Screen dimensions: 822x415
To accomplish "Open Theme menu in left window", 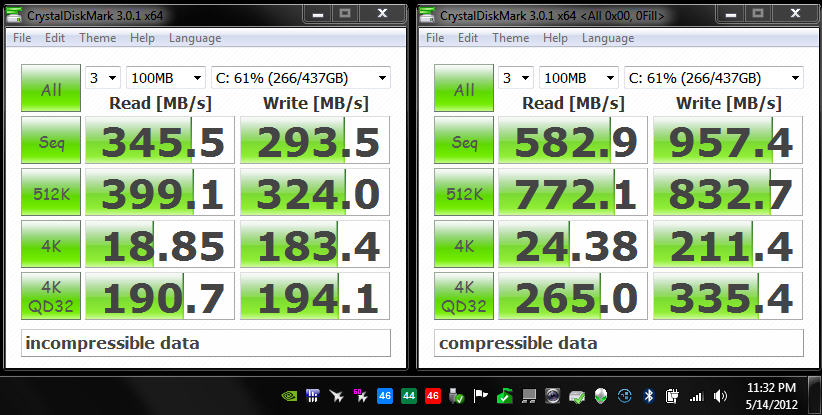I will [98, 38].
